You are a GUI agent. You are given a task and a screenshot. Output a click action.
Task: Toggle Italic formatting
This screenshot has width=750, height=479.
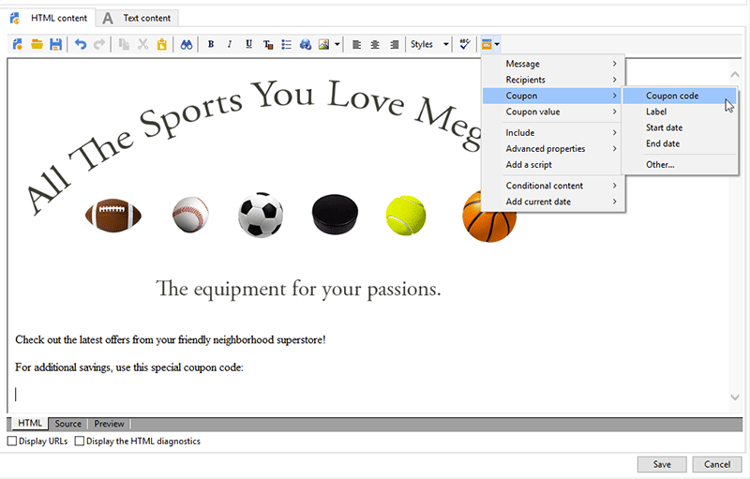pyautogui.click(x=229, y=44)
